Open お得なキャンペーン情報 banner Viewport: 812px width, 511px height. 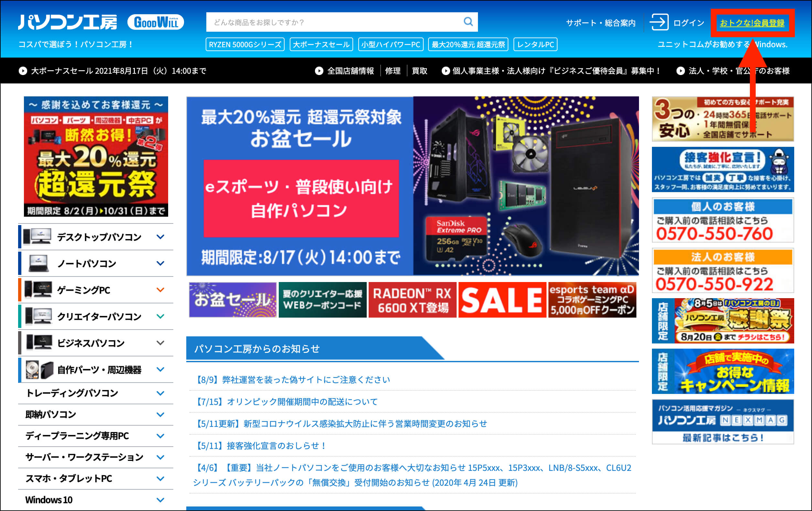[x=723, y=371]
